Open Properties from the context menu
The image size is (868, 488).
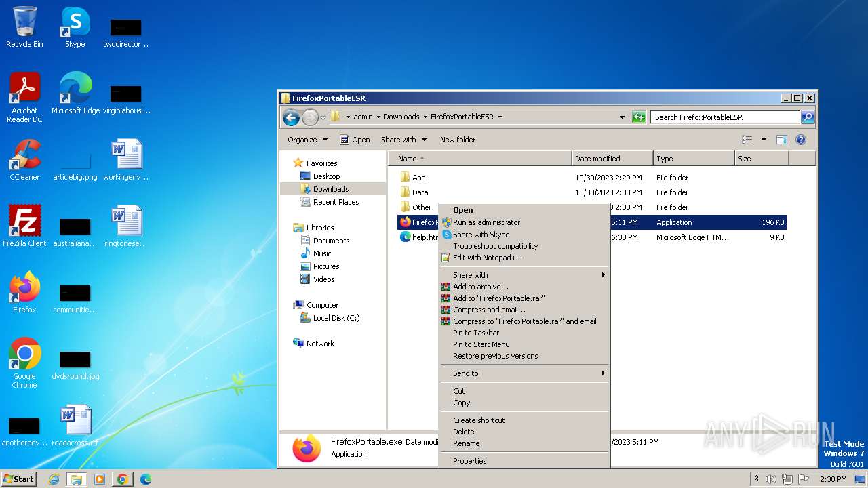coord(524,461)
